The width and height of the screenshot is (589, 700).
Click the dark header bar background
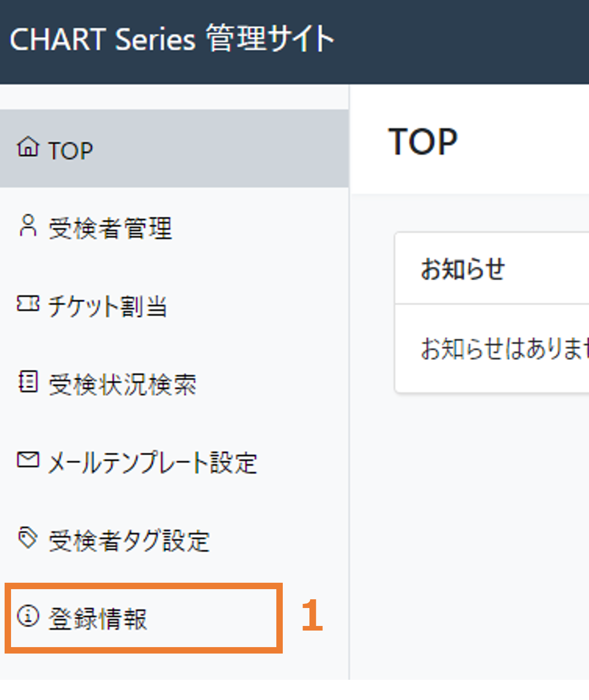pyautogui.click(x=460, y=41)
